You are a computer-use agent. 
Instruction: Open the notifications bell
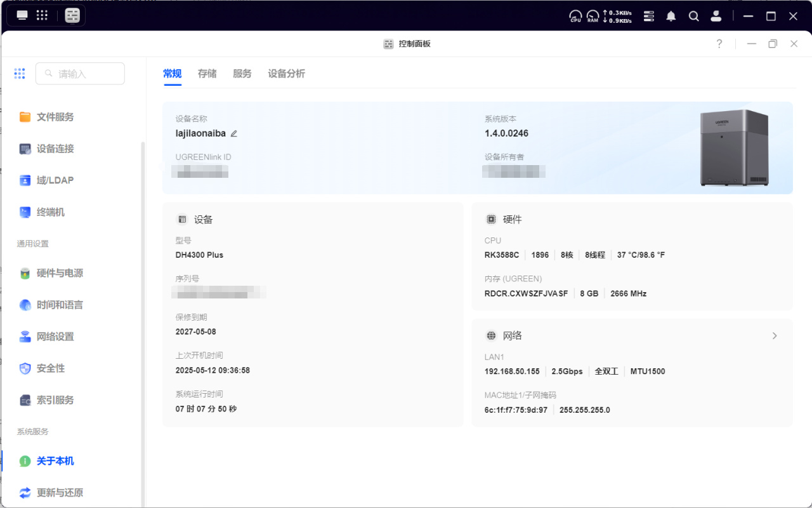(x=671, y=16)
